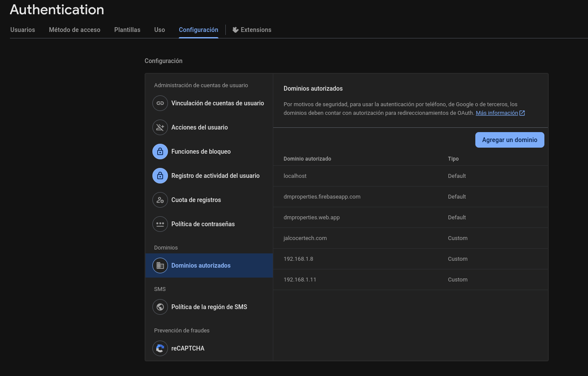Select the jalcocertech.com domain row
This screenshot has height=376, width=588.
point(305,238)
